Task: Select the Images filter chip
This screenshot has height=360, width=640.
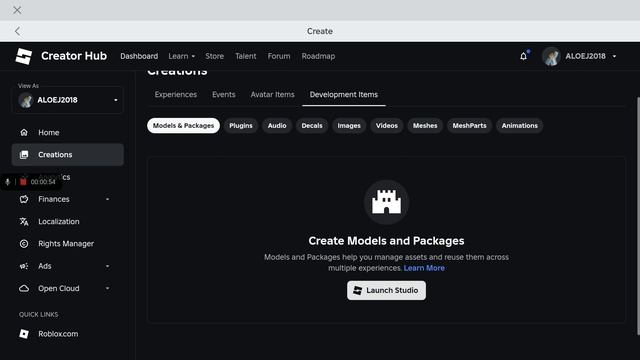Action: [x=349, y=126]
